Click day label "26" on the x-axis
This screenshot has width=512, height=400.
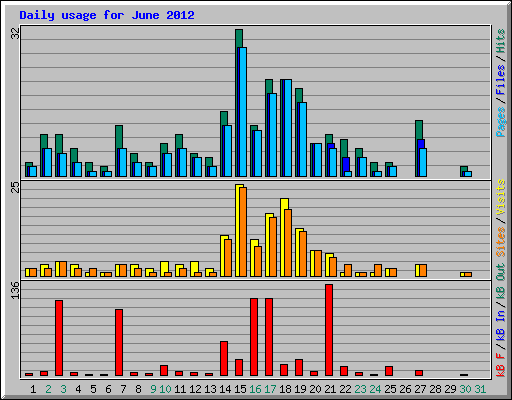405,389
